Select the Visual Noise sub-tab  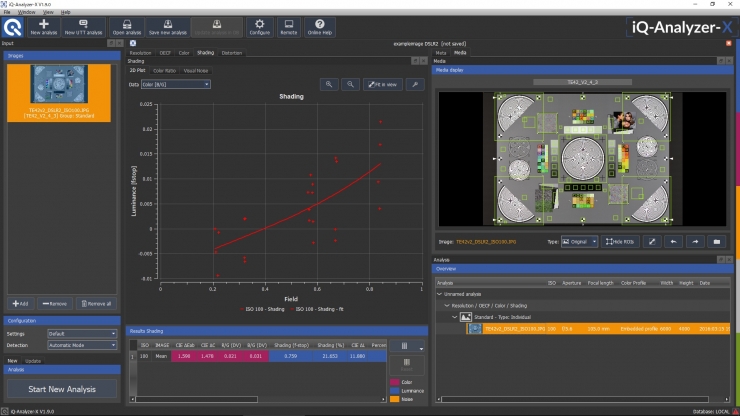(195, 71)
